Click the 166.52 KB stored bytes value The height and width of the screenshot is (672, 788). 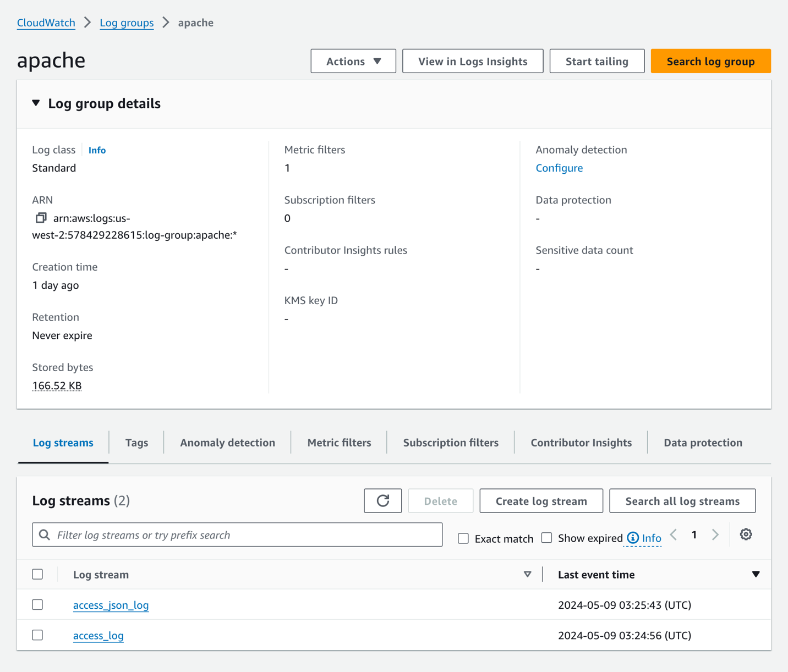point(57,385)
